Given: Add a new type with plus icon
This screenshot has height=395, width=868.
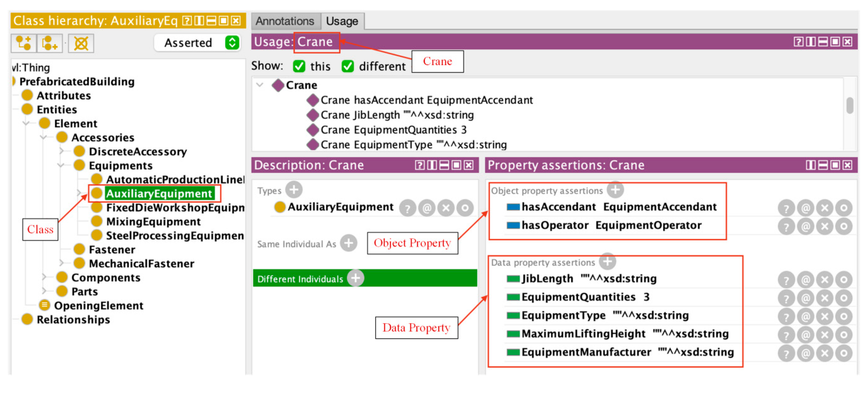Looking at the screenshot, I should (x=294, y=190).
